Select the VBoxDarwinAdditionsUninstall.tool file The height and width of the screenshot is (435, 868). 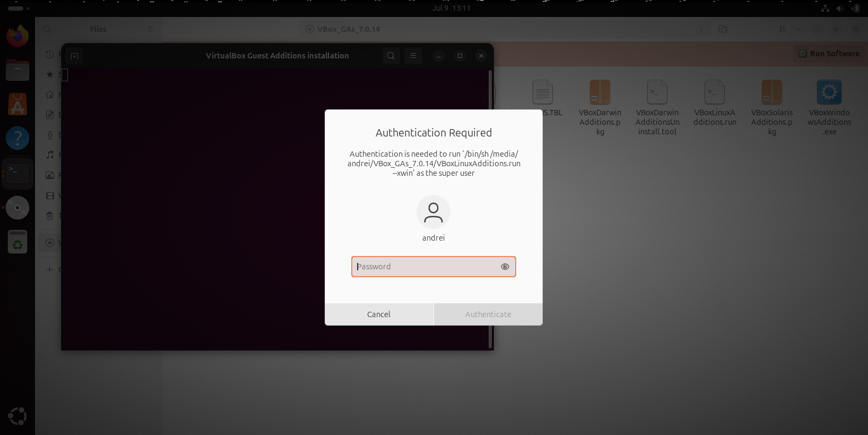pos(657,108)
